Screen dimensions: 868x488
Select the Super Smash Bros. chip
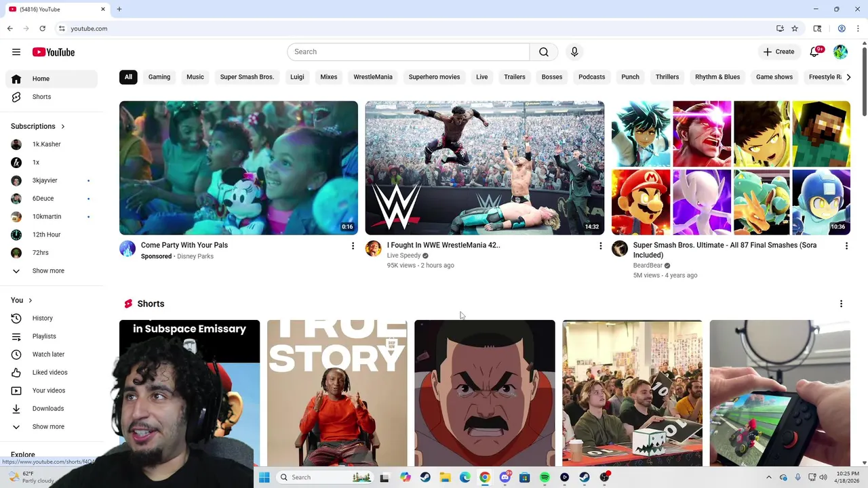[247, 77]
